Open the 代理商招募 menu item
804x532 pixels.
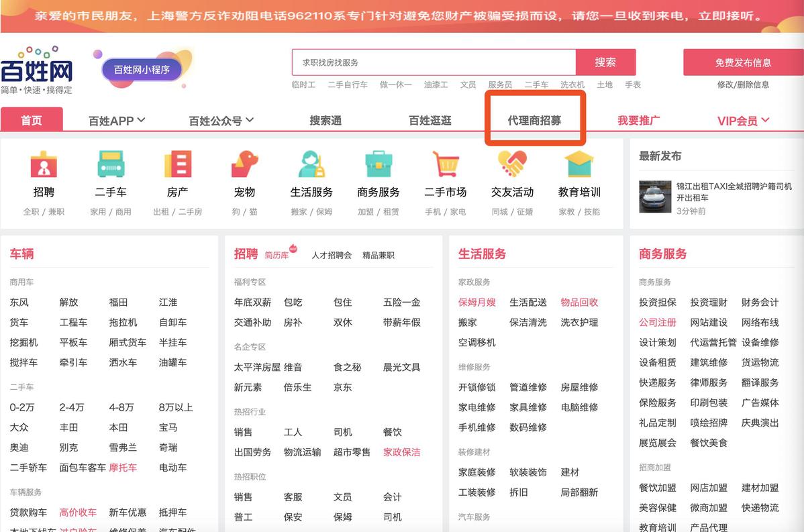tap(534, 121)
